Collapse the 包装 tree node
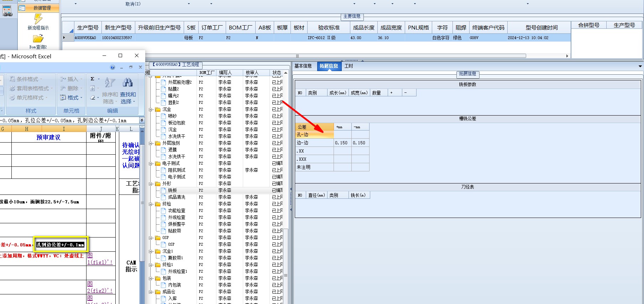644x304 pixels. (151, 278)
